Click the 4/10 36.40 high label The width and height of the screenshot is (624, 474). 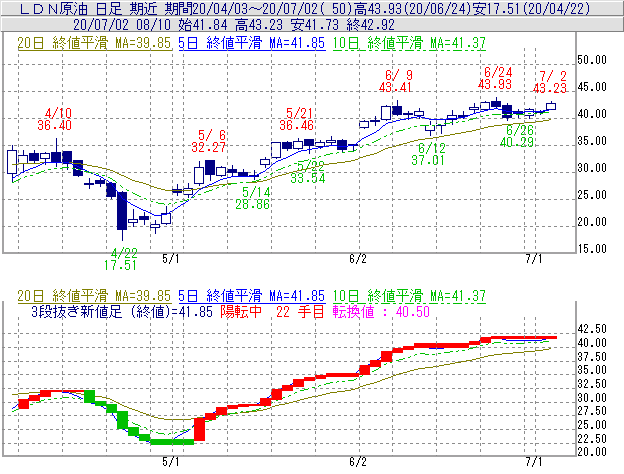point(55,119)
